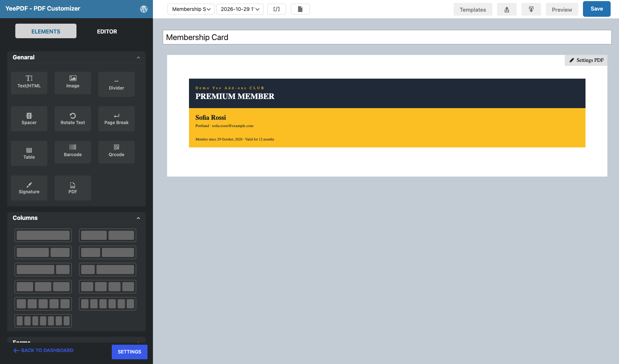Open the shortcode brackets button
Image resolution: width=619 pixels, height=364 pixels.
pos(277,9)
